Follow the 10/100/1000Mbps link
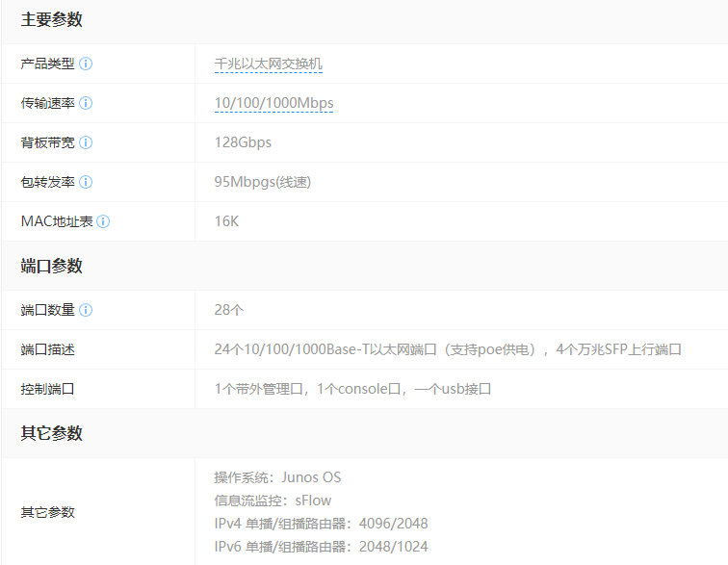The width and height of the screenshot is (728, 565). point(273,103)
